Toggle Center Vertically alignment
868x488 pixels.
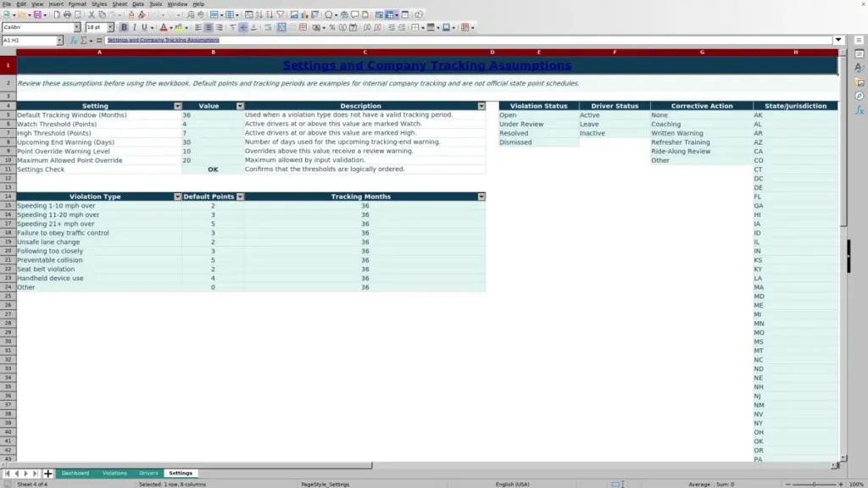(x=243, y=27)
